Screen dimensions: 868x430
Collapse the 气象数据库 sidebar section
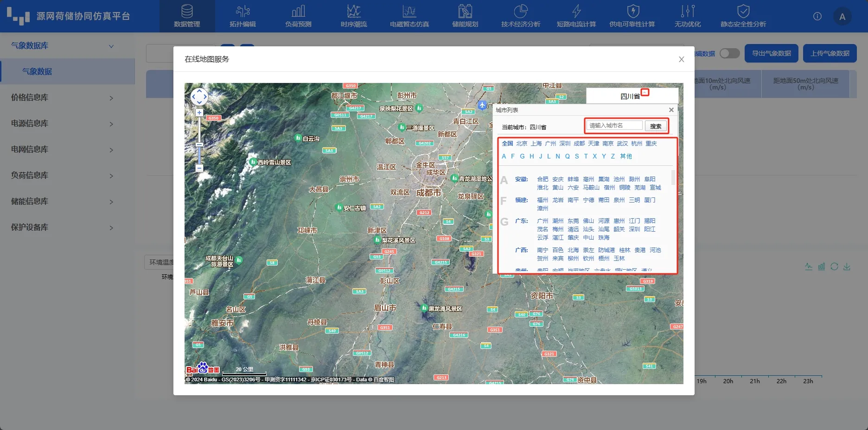67,45
